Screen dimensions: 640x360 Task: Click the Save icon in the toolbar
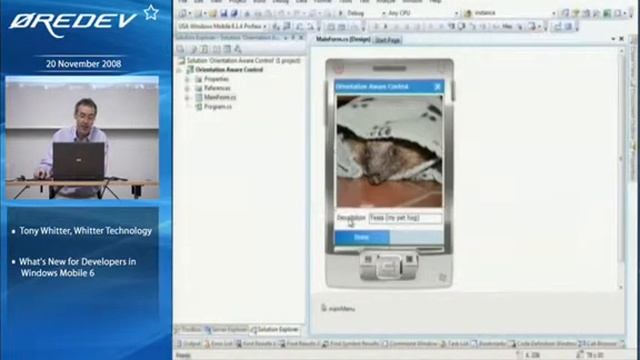point(224,13)
